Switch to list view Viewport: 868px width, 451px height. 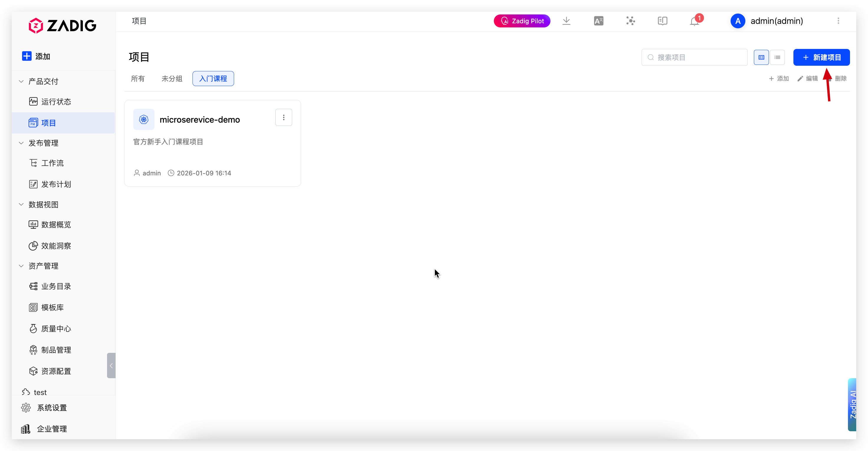pos(777,57)
